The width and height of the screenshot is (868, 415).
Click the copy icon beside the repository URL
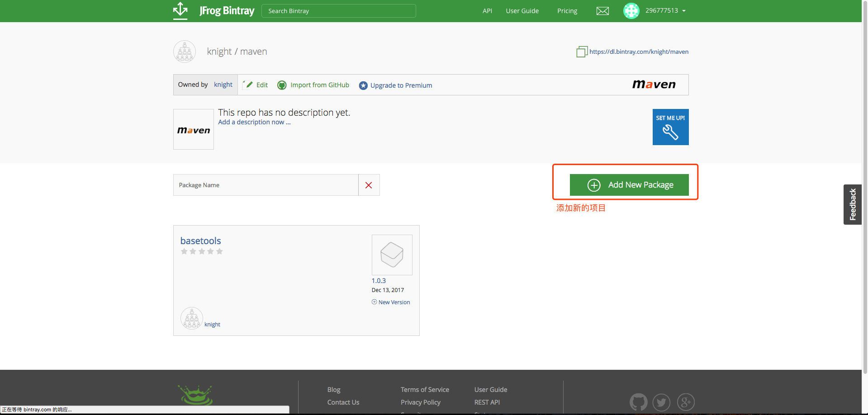click(x=582, y=52)
